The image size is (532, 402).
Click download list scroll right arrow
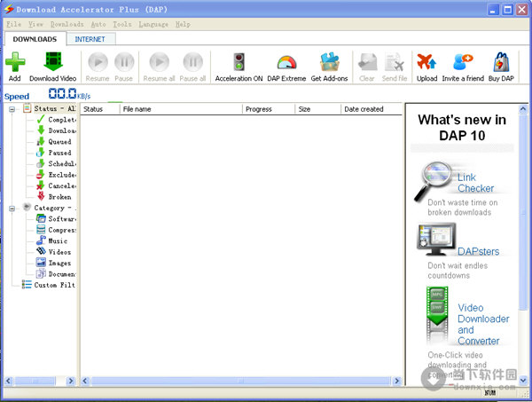(x=396, y=381)
